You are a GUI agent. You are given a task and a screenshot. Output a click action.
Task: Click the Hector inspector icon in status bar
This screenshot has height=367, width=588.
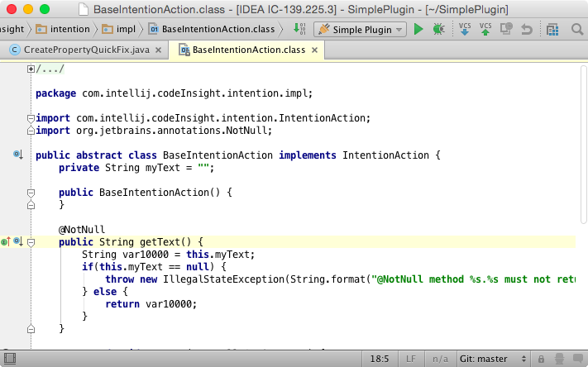[559, 359]
